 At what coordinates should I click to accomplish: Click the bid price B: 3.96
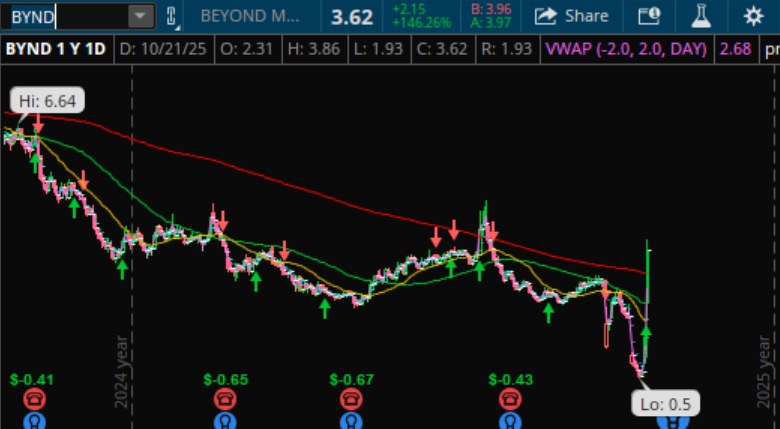click(x=491, y=9)
